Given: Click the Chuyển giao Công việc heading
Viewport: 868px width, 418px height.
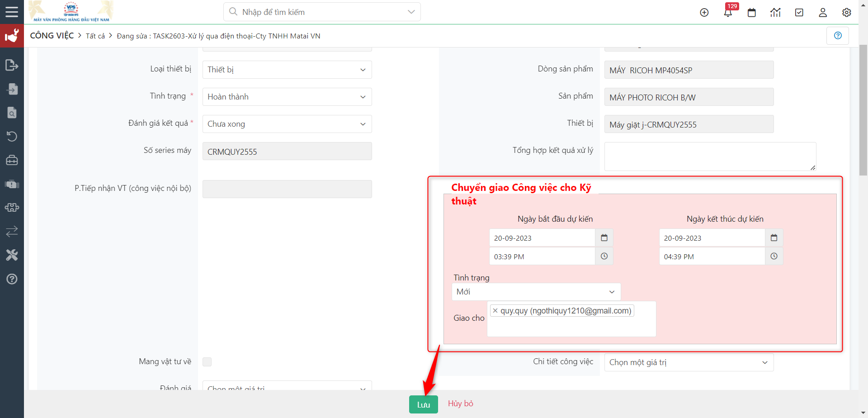Looking at the screenshot, I should tap(521, 194).
